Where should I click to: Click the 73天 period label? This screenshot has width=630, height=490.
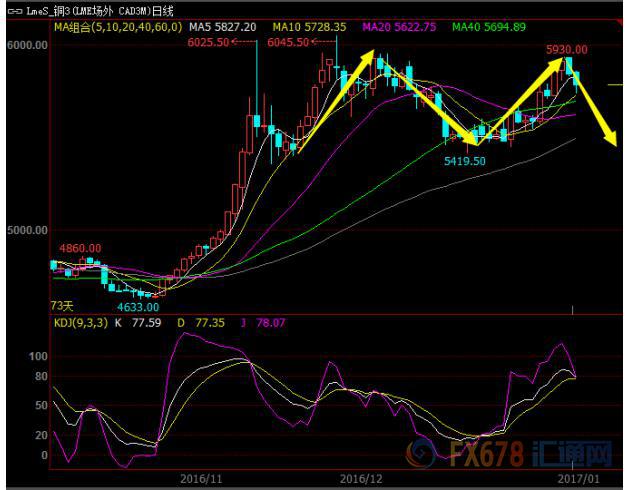(x=61, y=306)
